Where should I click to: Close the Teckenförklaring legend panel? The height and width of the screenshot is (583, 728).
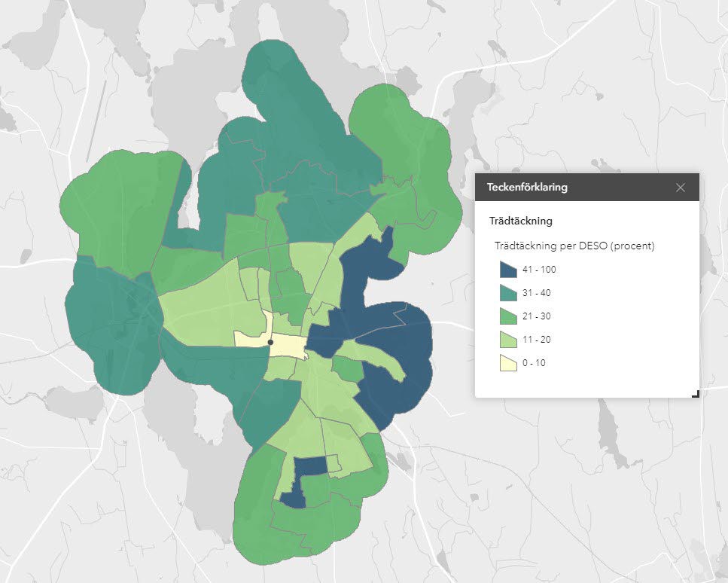[681, 188]
